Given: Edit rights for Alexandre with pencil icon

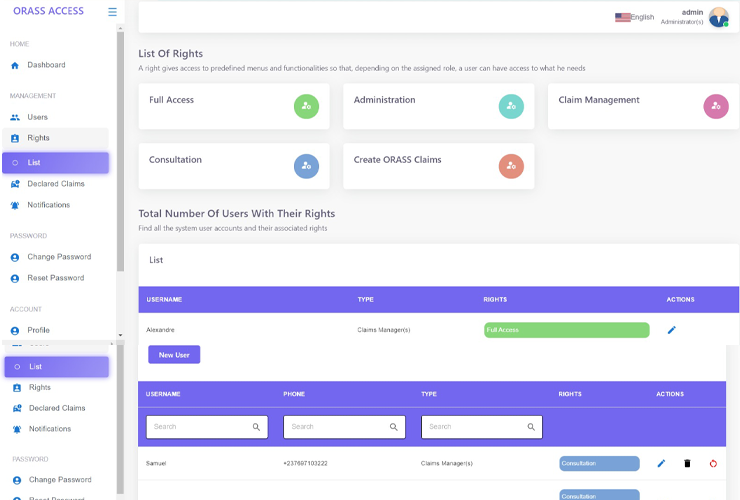Looking at the screenshot, I should [671, 330].
